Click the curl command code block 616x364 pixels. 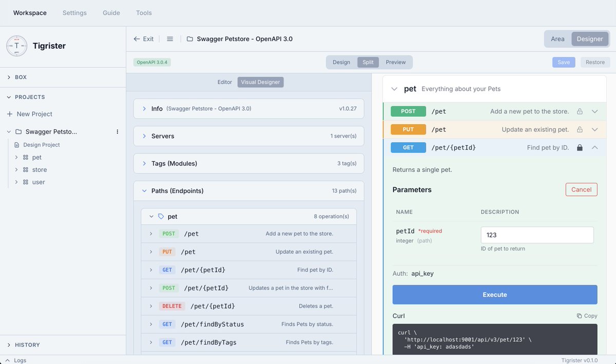pyautogui.click(x=495, y=339)
